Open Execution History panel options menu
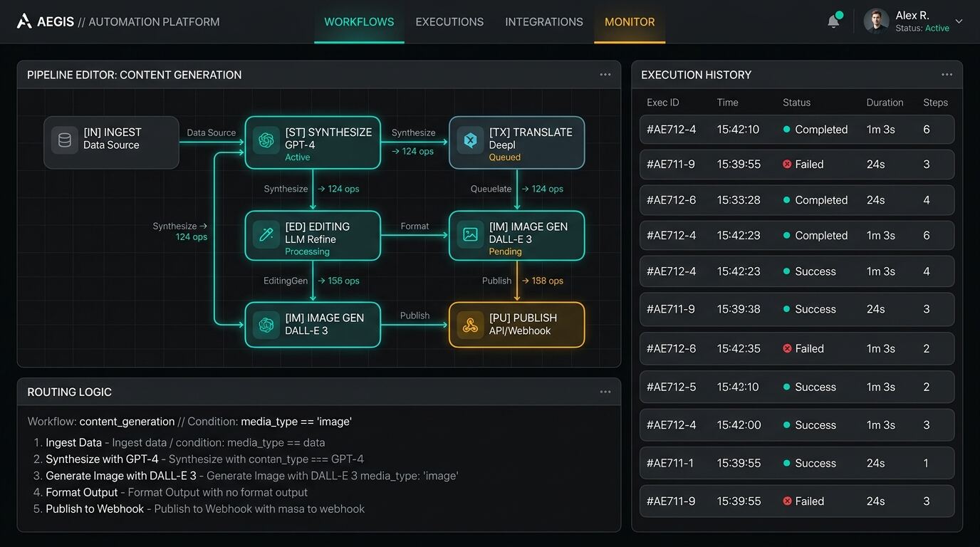980x547 pixels. [947, 75]
